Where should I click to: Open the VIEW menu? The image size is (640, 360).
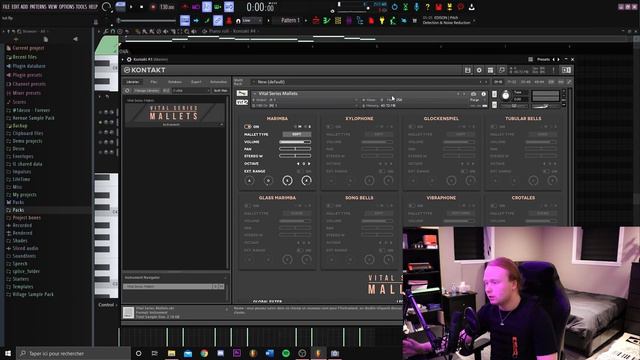click(x=53, y=7)
